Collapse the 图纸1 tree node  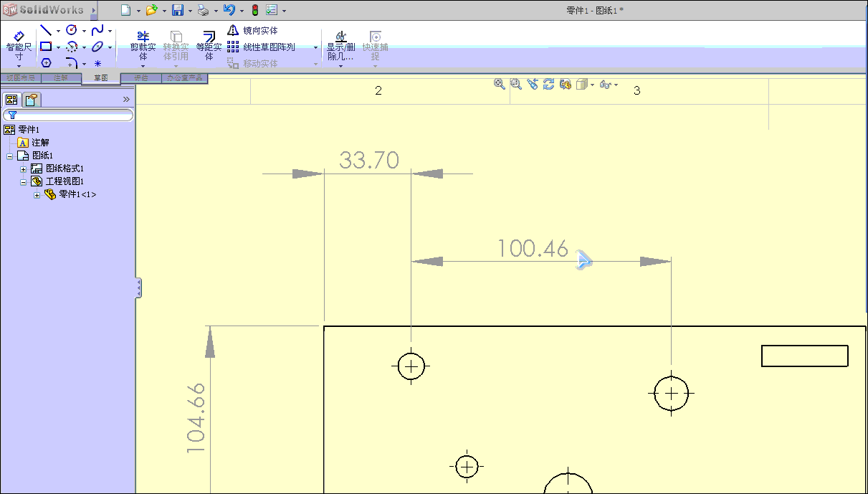click(9, 156)
